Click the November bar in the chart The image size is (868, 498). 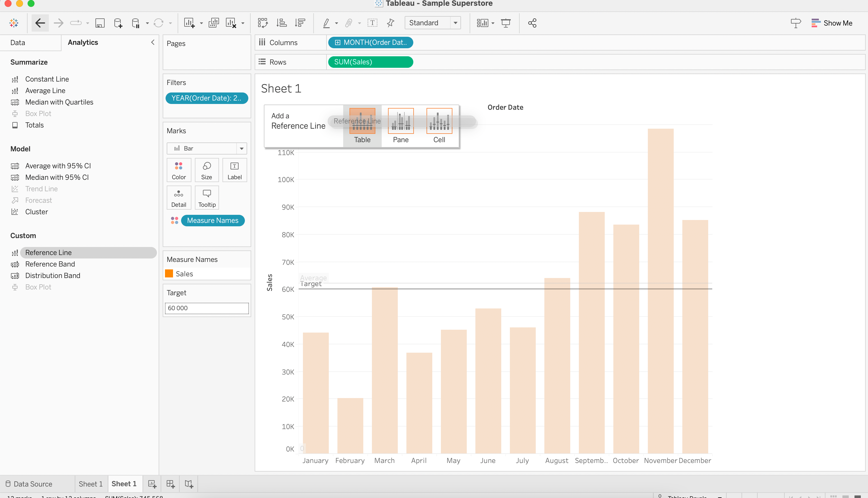click(x=660, y=291)
